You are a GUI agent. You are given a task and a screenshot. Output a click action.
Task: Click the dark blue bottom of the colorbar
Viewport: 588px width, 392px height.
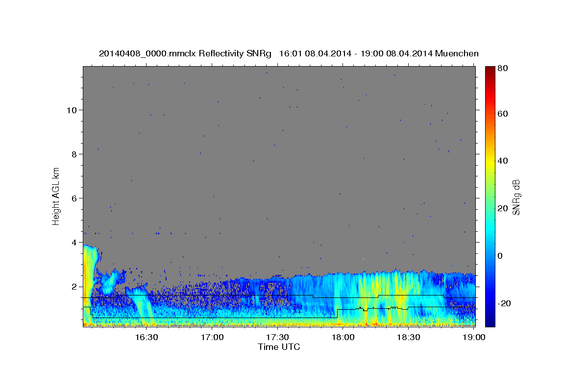click(x=490, y=321)
